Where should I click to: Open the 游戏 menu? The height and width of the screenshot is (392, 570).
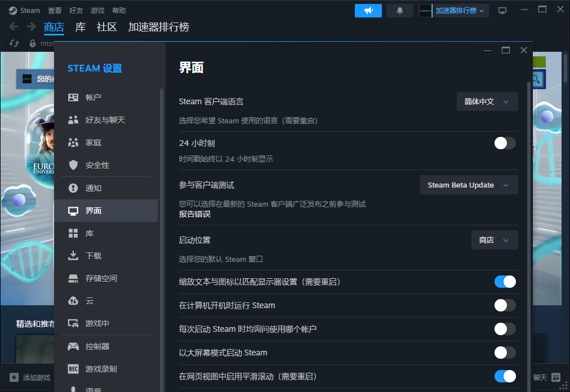coord(97,11)
